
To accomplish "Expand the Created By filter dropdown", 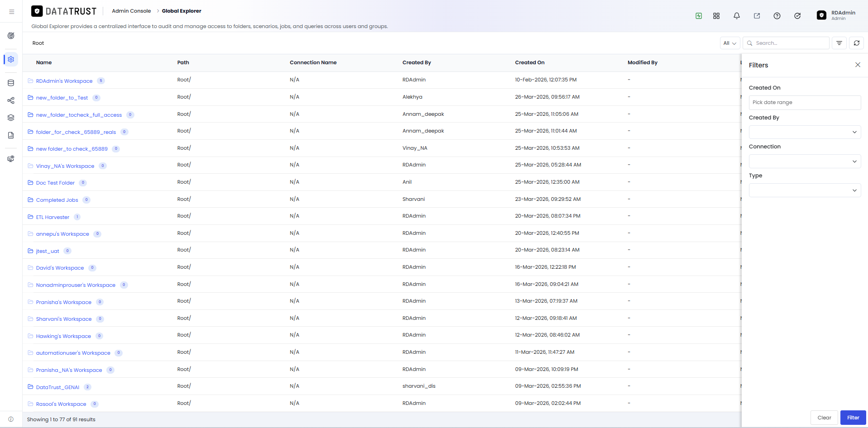I will coord(805,132).
